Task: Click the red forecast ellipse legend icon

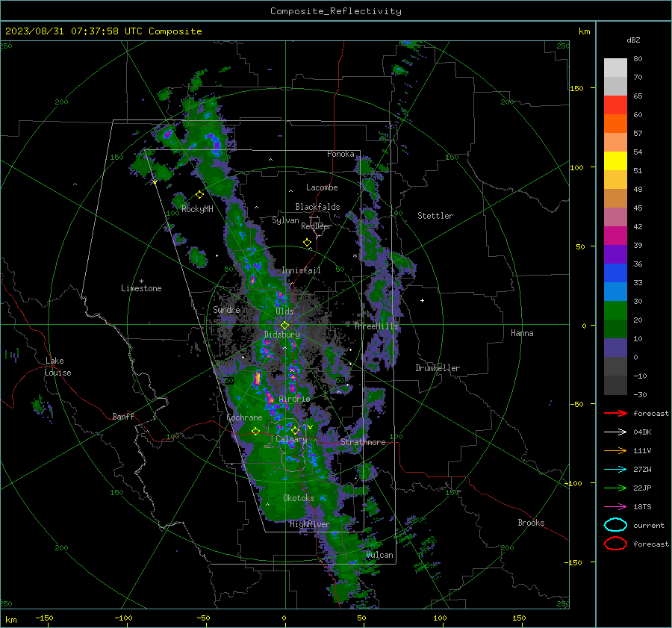Action: 615,544
